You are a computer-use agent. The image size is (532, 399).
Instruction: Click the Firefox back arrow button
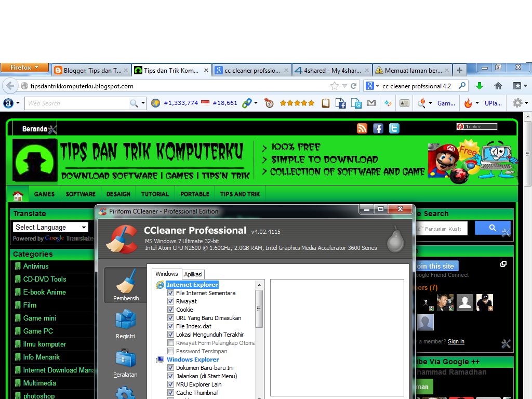pyautogui.click(x=10, y=86)
